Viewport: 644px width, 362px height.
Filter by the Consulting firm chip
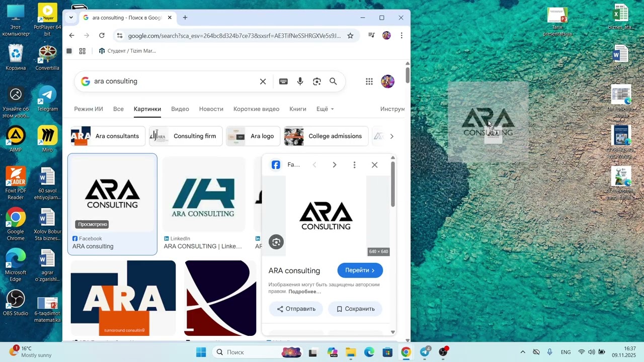pyautogui.click(x=186, y=136)
